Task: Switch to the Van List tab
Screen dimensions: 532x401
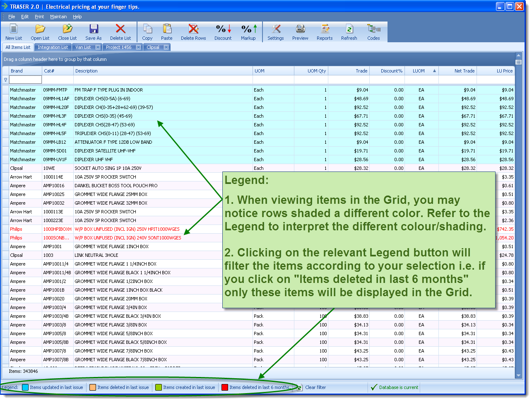Action: click(x=83, y=47)
